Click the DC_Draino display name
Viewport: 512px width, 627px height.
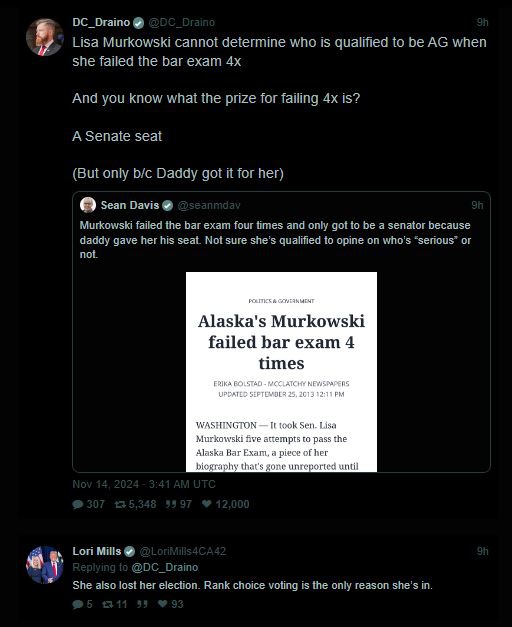coord(101,22)
